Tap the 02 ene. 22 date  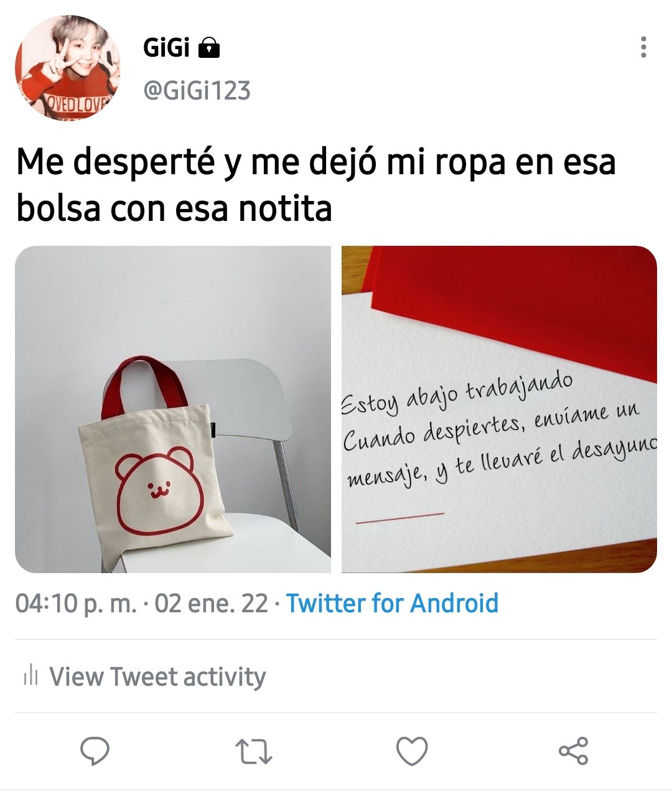[211, 604]
